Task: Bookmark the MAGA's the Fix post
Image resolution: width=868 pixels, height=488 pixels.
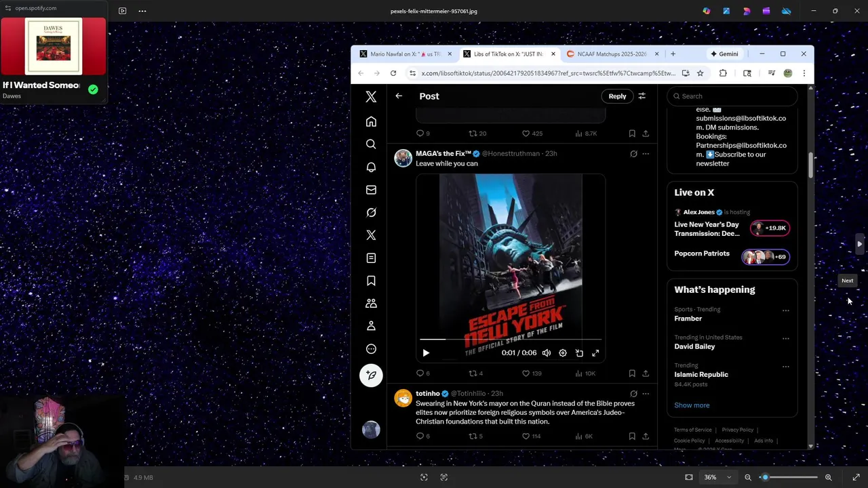Action: 632,373
